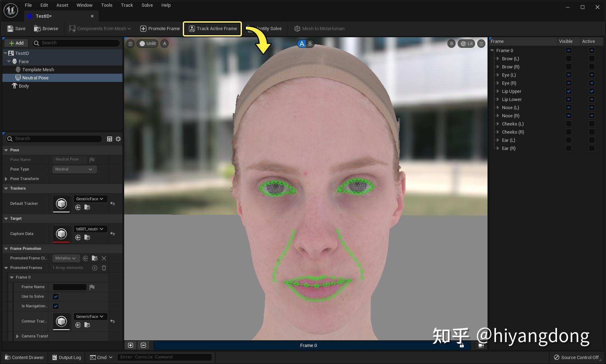Open Promoted Frame Class dropdown
The image size is (606, 364).
tap(66, 258)
